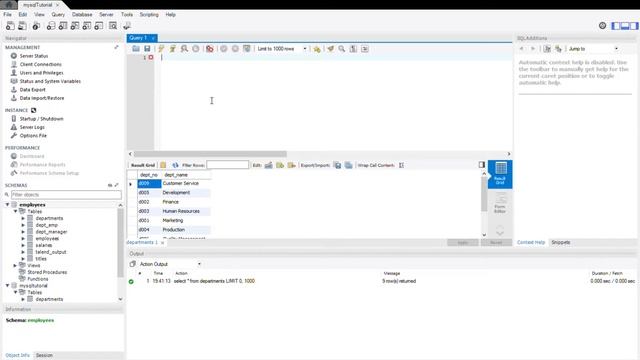640x360 pixels.
Task: Open Workbench preferences gear icon
Action: coord(602,26)
